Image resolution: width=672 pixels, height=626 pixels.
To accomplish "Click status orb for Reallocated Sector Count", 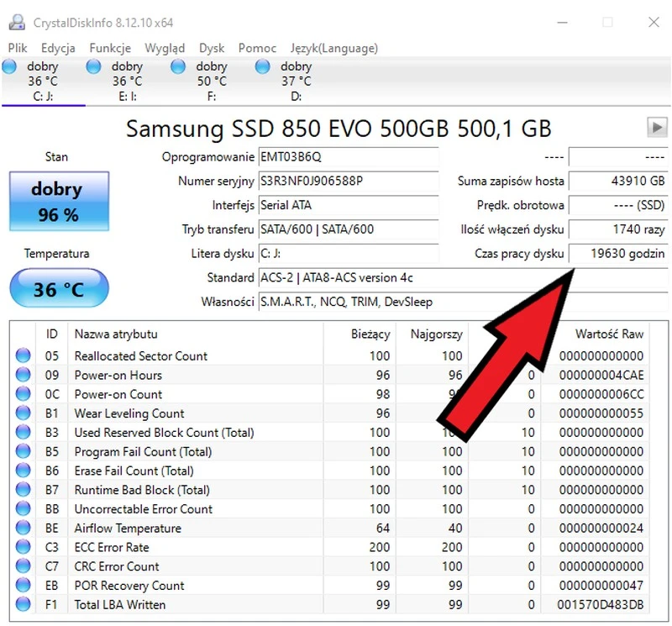I will point(23,356).
